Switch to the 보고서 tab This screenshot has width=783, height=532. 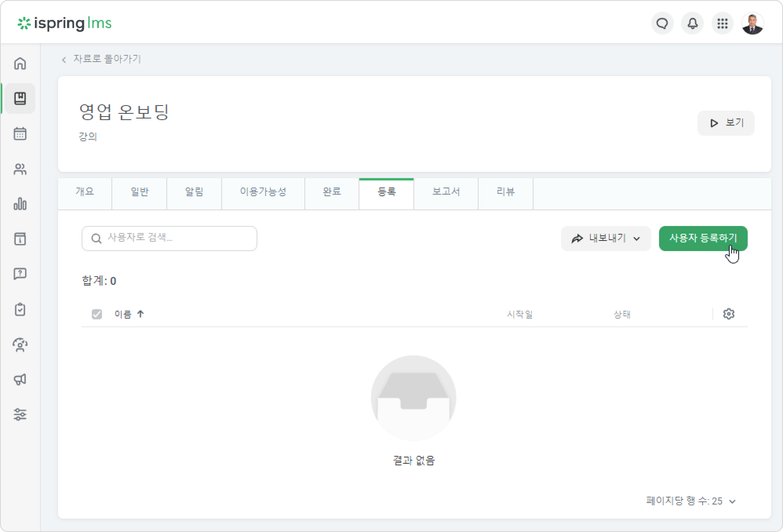446,192
